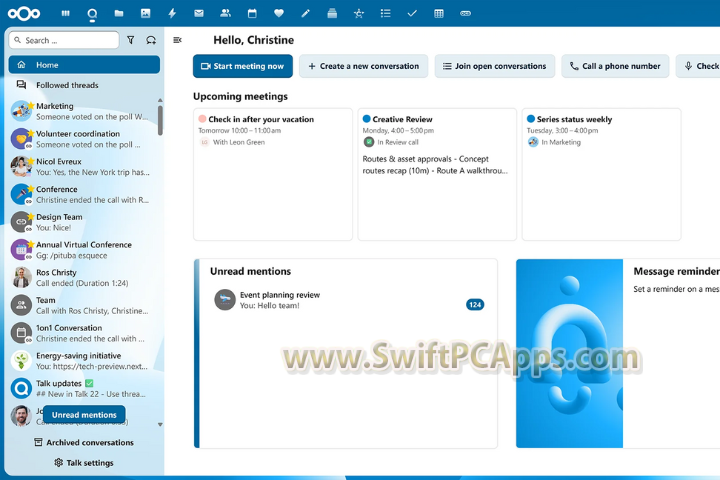Click "In Marketing" on Series status card
Screen dimensions: 720x480
[x=561, y=142]
